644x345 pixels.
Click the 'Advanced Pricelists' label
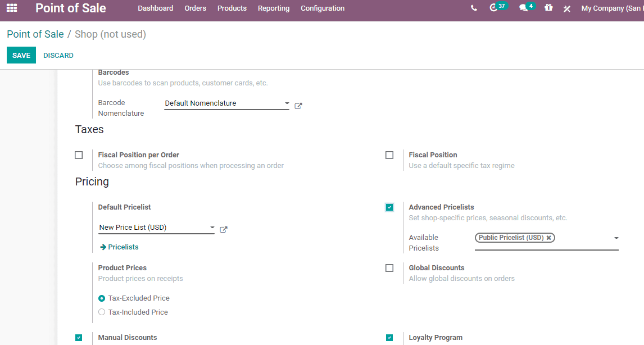(441, 207)
